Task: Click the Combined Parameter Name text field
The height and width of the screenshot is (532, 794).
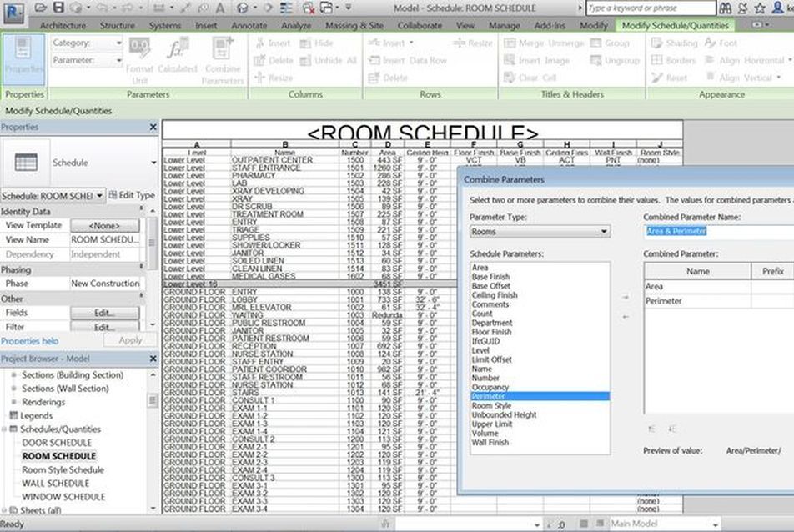Action: [x=719, y=231]
